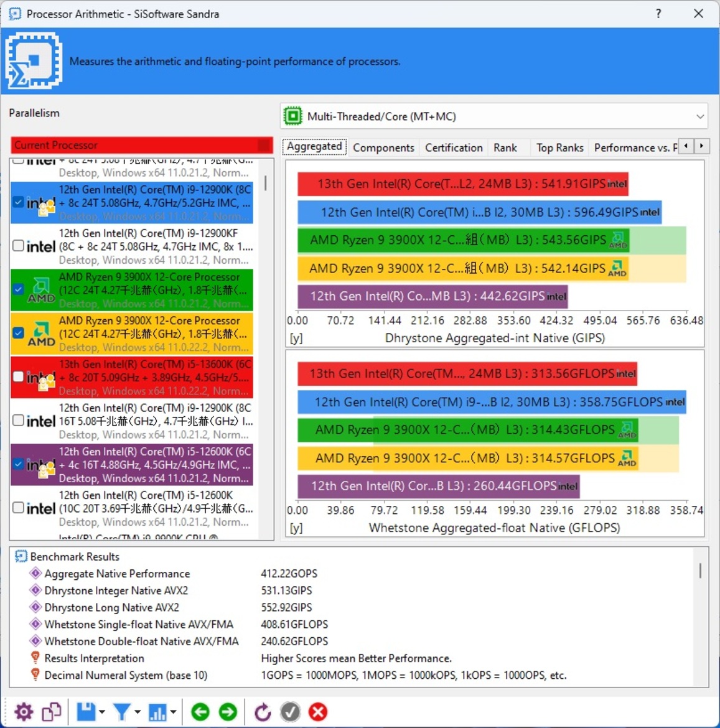The image size is (720, 728).
Task: Click the [y] label under the Whetstone chart
Action: pos(296,528)
